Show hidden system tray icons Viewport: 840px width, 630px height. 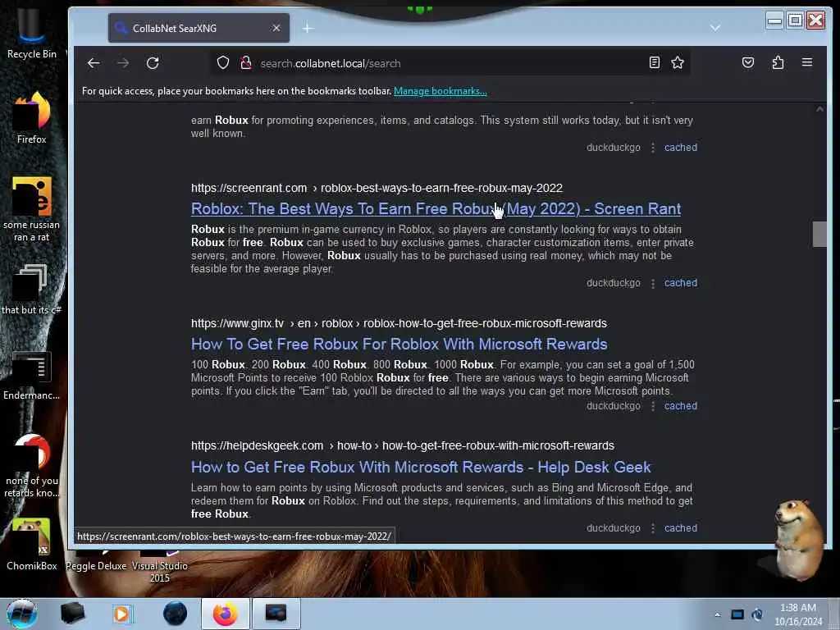click(717, 614)
